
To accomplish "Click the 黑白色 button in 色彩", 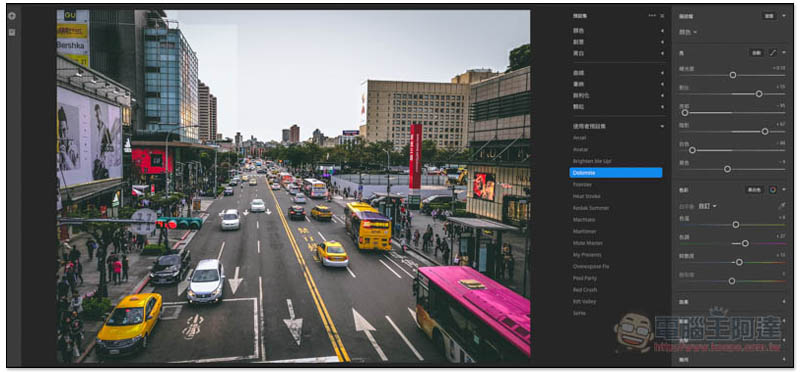I will click(x=755, y=189).
